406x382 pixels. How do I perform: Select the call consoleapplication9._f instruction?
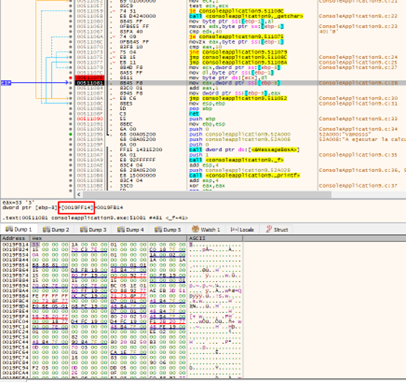(x=236, y=160)
